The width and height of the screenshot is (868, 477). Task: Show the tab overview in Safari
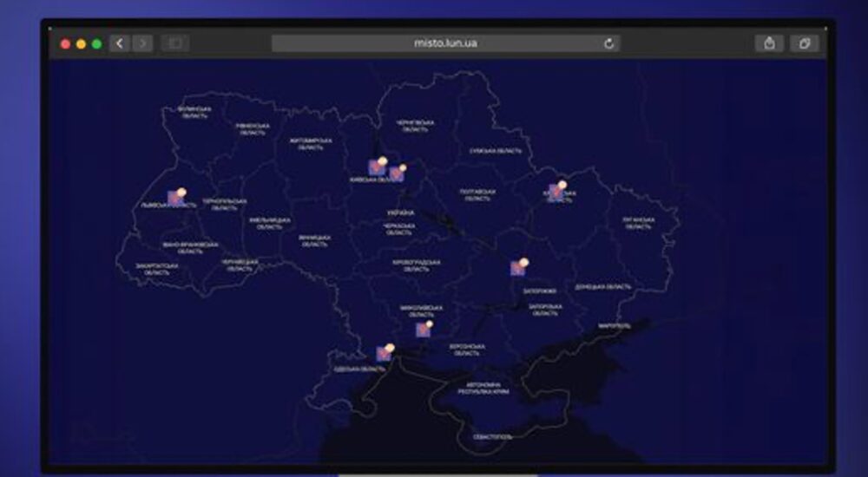(x=804, y=43)
